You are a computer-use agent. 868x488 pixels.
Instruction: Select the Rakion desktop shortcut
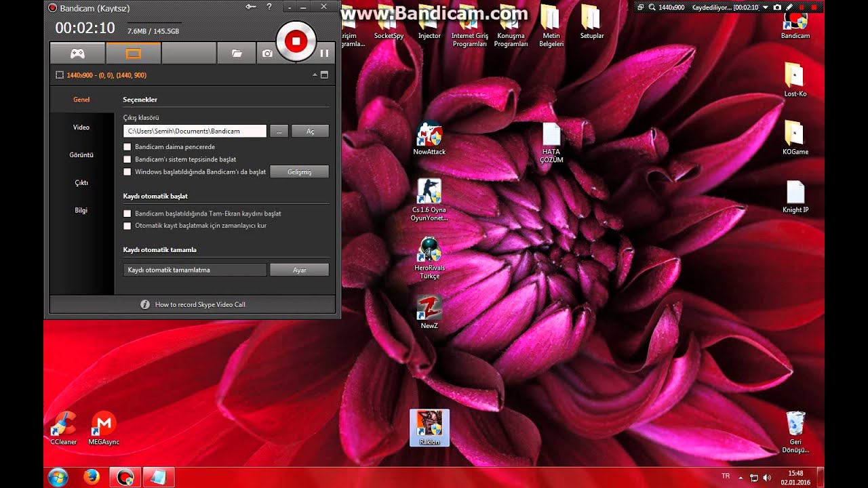[429, 428]
